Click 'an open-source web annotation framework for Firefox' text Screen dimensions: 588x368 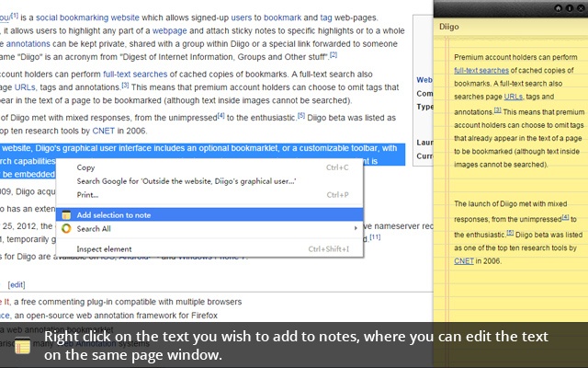pyautogui.click(x=116, y=316)
